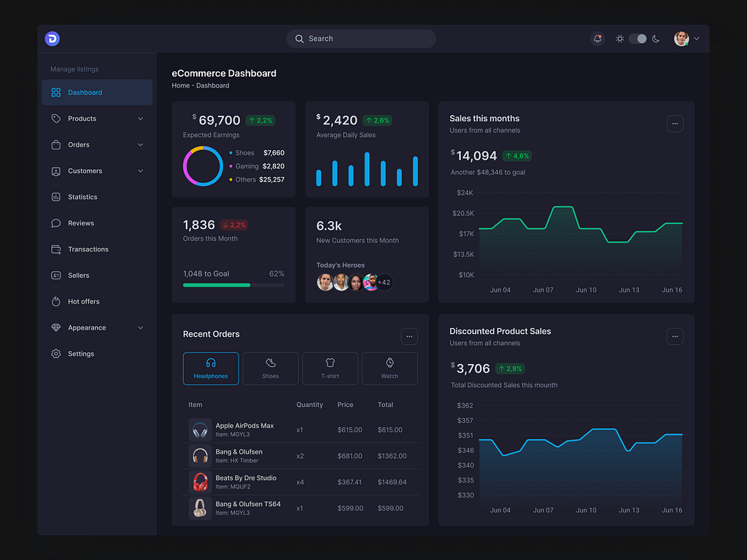This screenshot has width=747, height=560.
Task: Click the Orders this Month progress bar
Action: click(233, 285)
